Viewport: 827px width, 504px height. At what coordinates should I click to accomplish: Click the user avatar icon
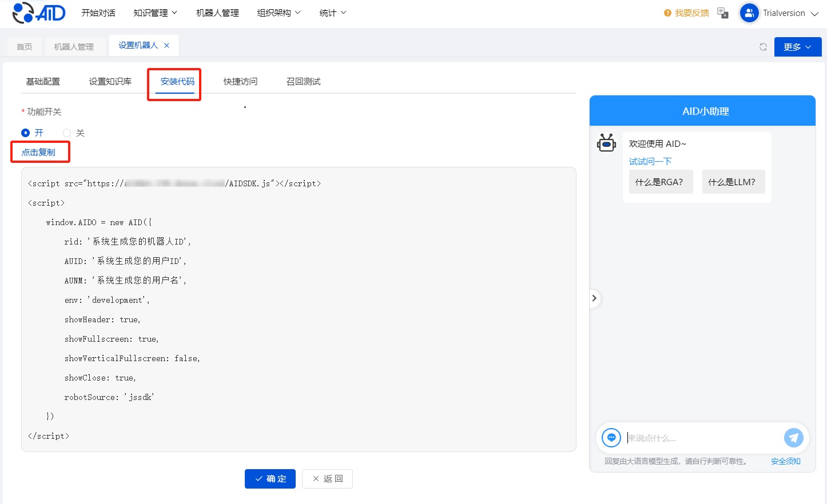(x=749, y=13)
